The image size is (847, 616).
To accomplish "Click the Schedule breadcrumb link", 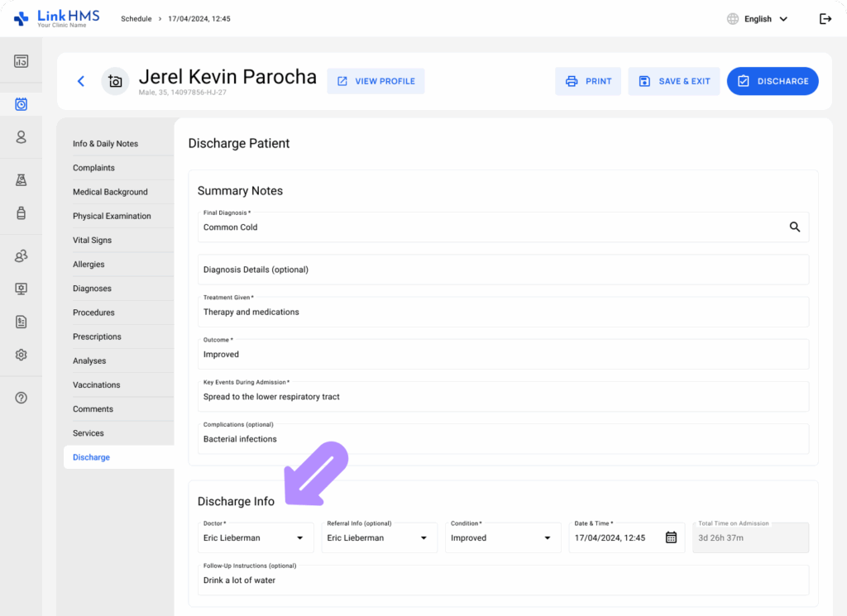I will pyautogui.click(x=136, y=19).
